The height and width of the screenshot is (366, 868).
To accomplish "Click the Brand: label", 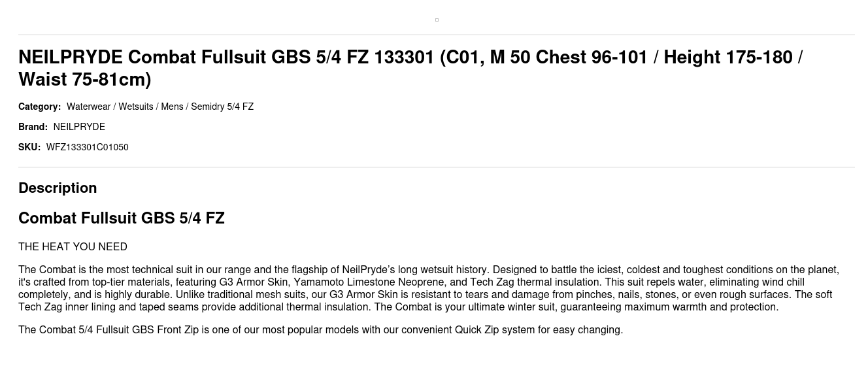I will [x=33, y=127].
